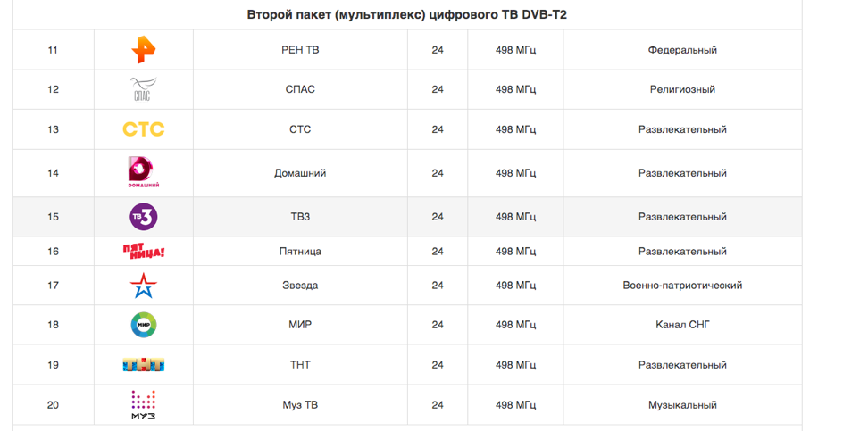Open the Домашний pink logo
The width and height of the screenshot is (868, 431).
[x=144, y=172]
